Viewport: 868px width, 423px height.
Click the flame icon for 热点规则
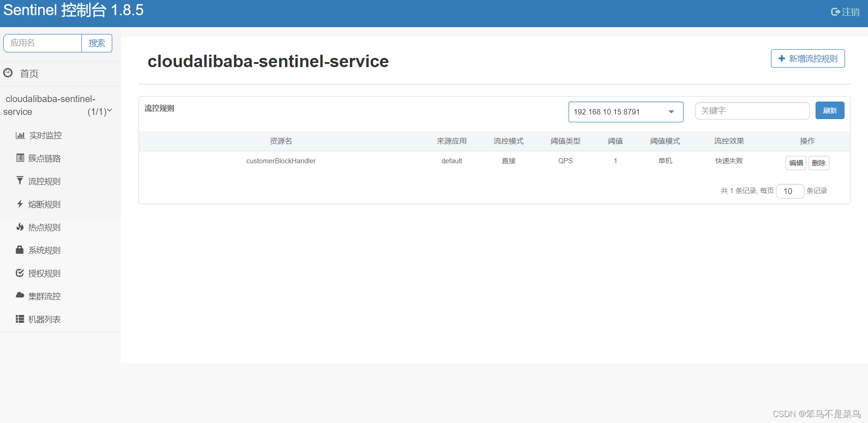click(20, 227)
